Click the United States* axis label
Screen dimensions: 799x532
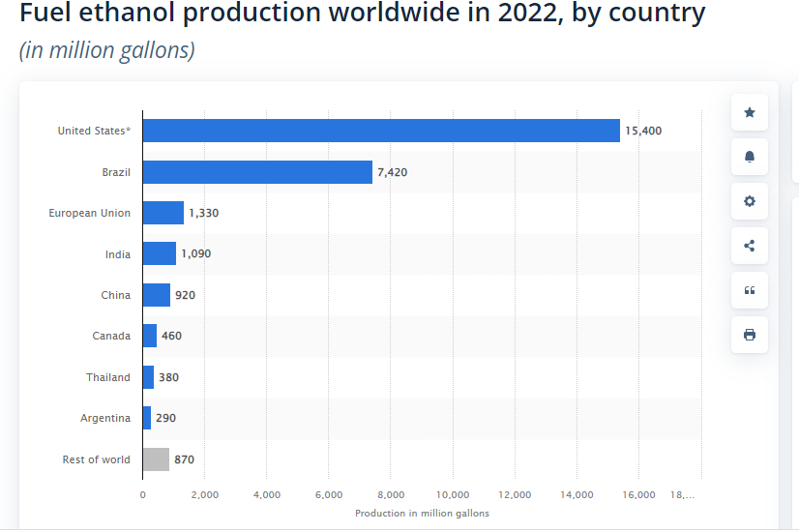pos(94,131)
